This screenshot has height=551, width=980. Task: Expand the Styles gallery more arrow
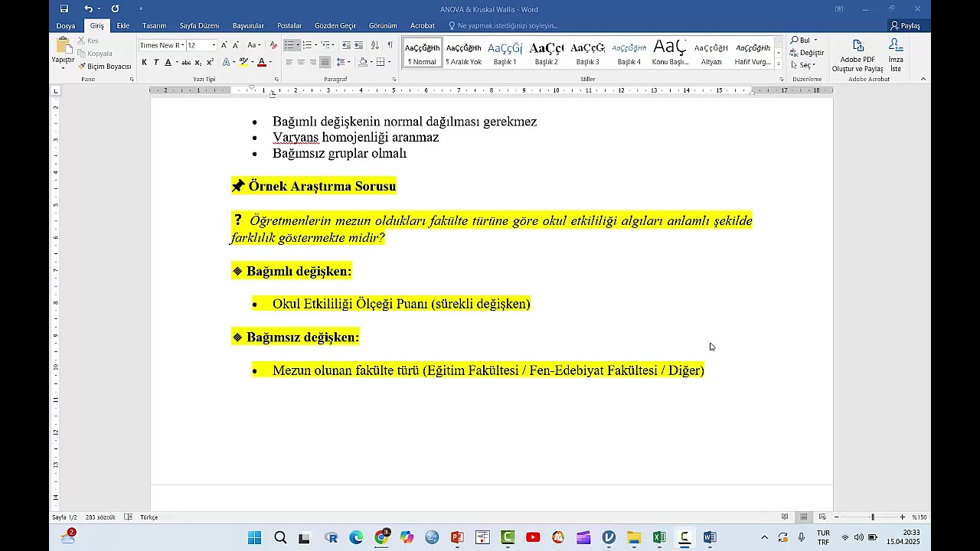click(x=779, y=64)
